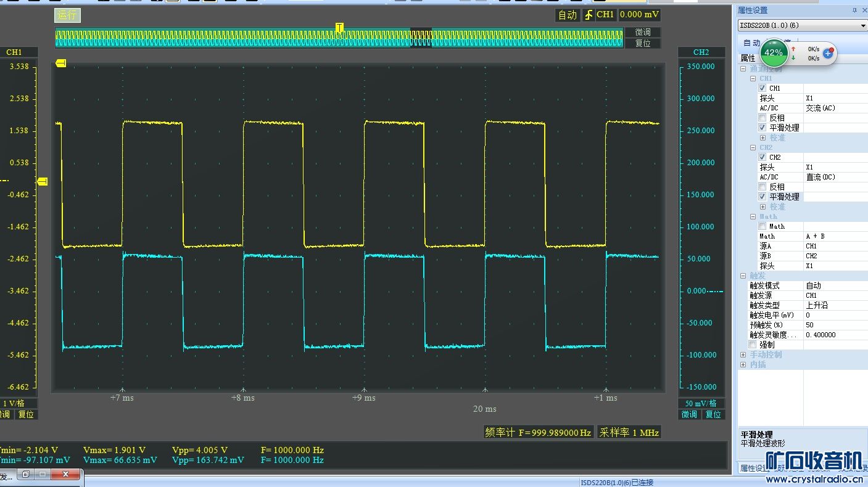
Task: Toggle the CH2 channel enable checkbox
Action: tap(763, 157)
